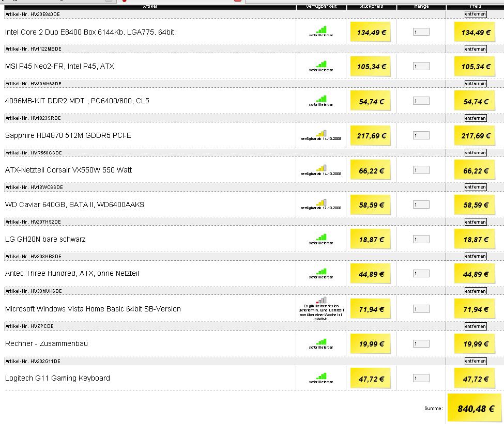The height and width of the screenshot is (424, 504).
Task: Open MSI P45 Neo2-FR article name
Action: [59, 66]
